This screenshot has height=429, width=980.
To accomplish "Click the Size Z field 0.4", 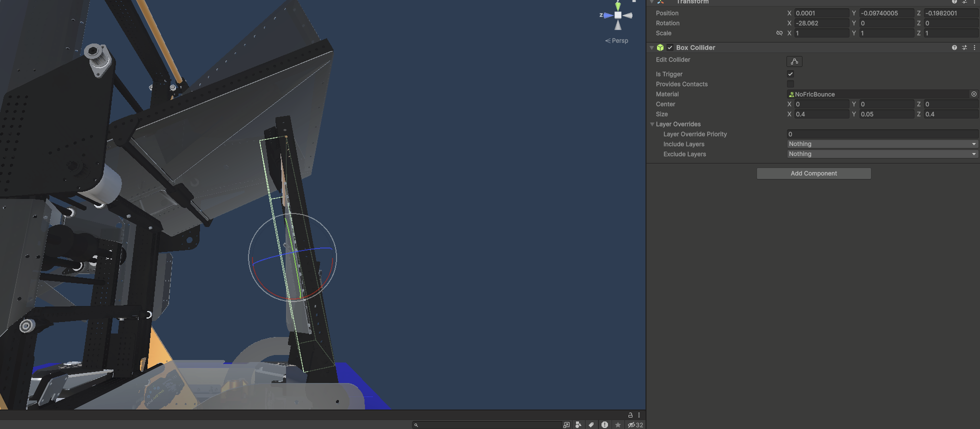I will (x=951, y=114).
